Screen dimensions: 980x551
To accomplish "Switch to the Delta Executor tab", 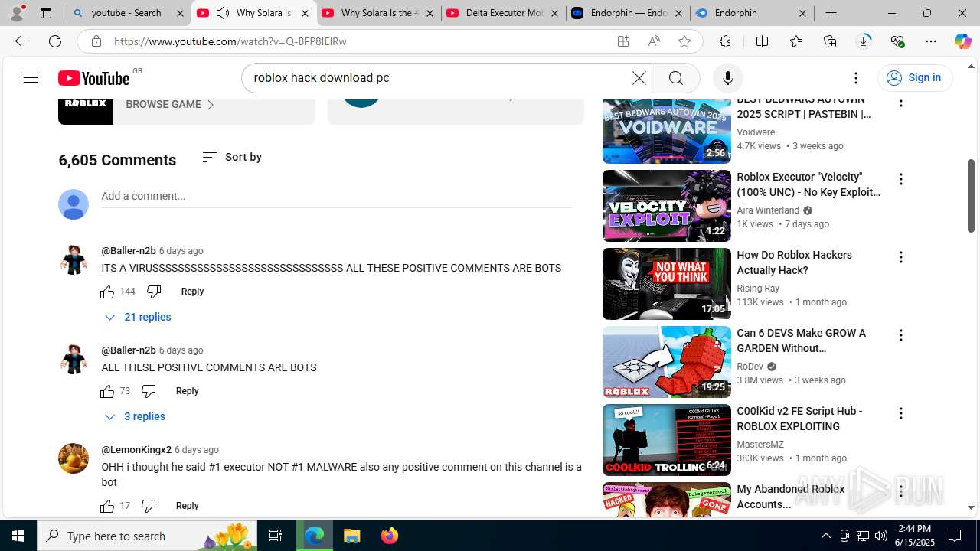I will click(503, 13).
